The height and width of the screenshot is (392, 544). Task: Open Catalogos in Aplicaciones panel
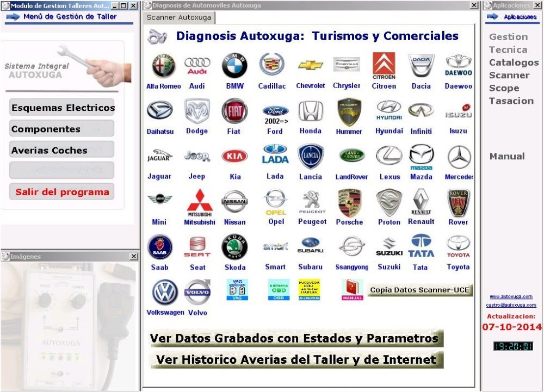[514, 63]
